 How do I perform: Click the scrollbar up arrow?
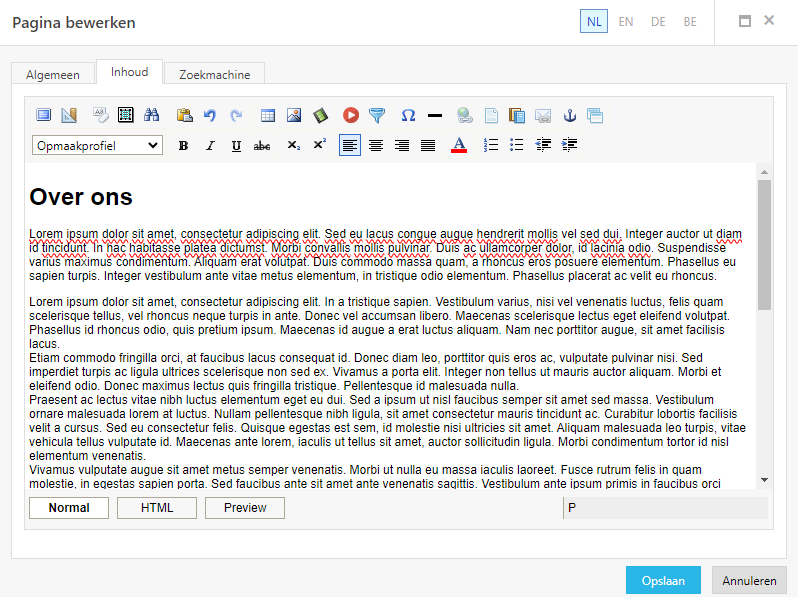tap(764, 172)
